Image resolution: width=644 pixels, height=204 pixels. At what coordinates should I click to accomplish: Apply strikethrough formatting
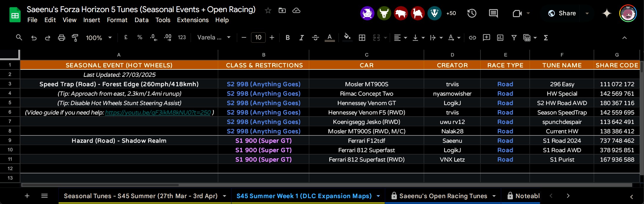(315, 38)
